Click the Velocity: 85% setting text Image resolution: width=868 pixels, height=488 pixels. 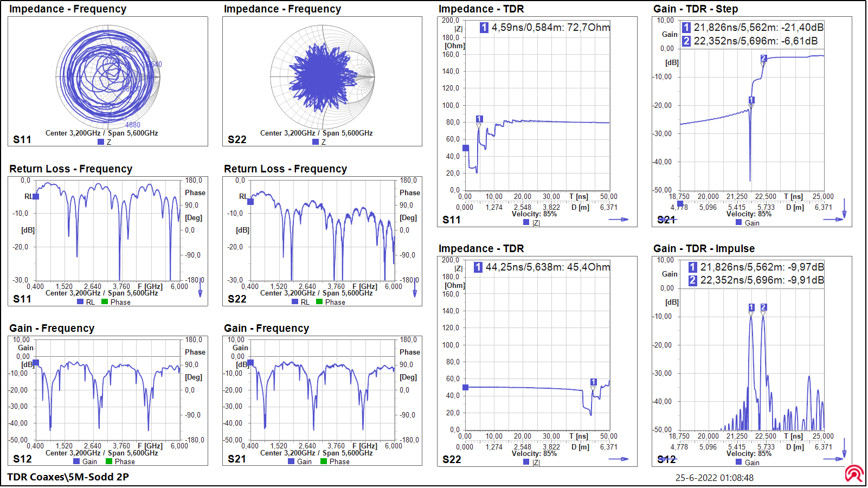pos(533,214)
